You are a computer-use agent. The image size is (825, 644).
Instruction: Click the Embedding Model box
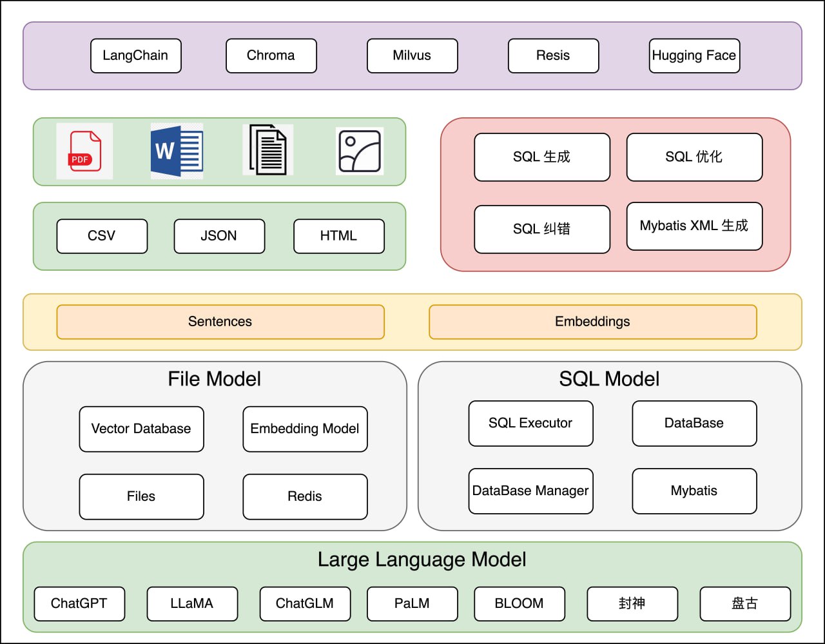(x=305, y=429)
